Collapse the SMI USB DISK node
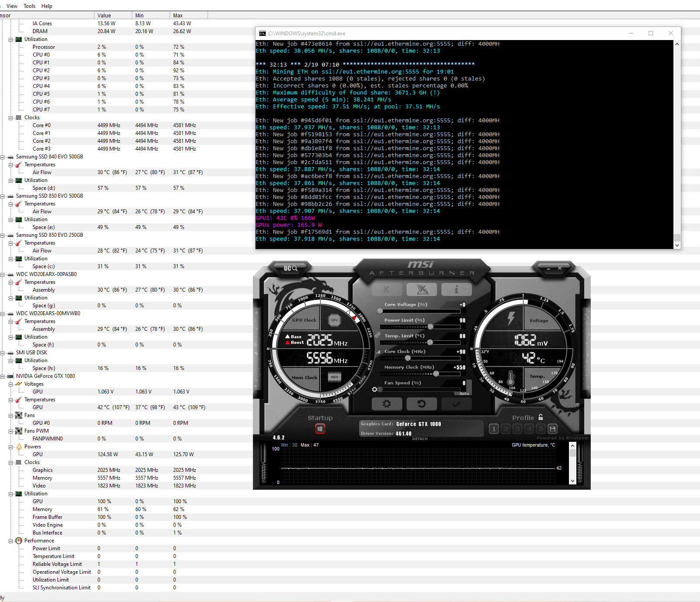The width and height of the screenshot is (700, 602). (x=3, y=353)
